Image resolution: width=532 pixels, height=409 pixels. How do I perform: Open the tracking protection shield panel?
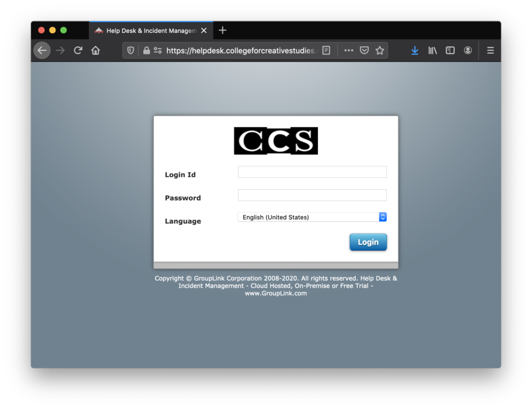pos(131,50)
